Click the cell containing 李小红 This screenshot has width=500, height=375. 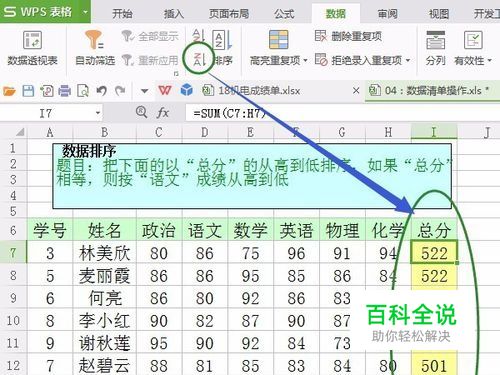pyautogui.click(x=105, y=321)
